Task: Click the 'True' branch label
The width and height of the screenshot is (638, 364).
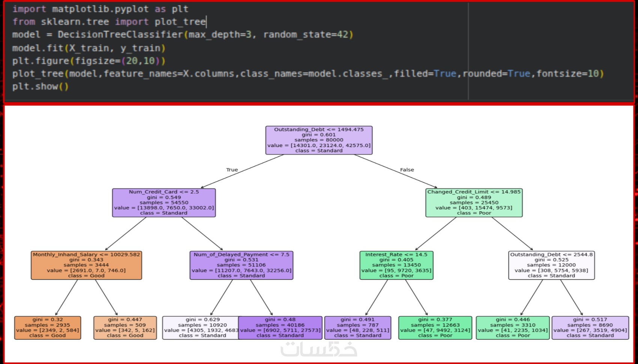Action: pyautogui.click(x=232, y=170)
